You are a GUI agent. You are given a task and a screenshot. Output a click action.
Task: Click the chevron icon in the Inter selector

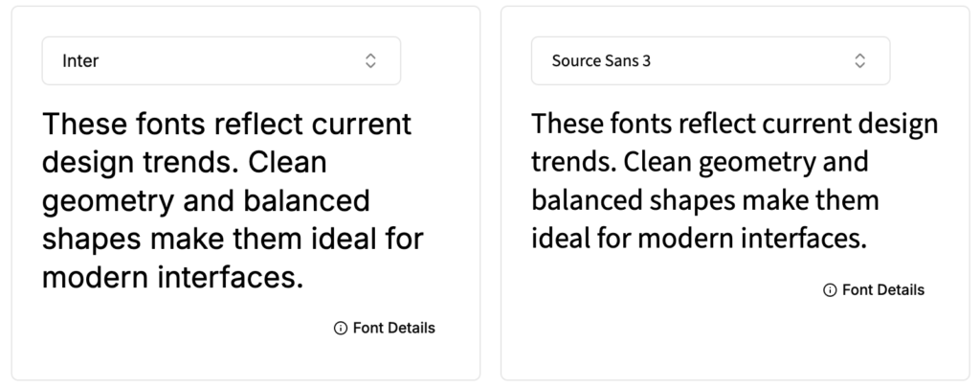coord(370,61)
